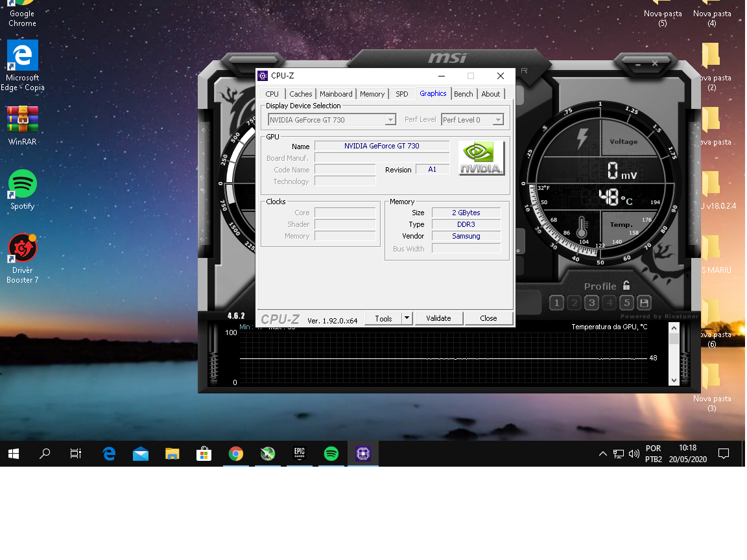The width and height of the screenshot is (747, 560).
Task: Open the notification center
Action: coord(724,454)
